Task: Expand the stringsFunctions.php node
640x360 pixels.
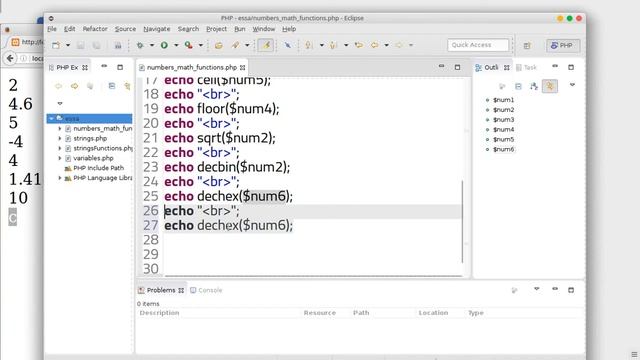Action: click(60, 148)
